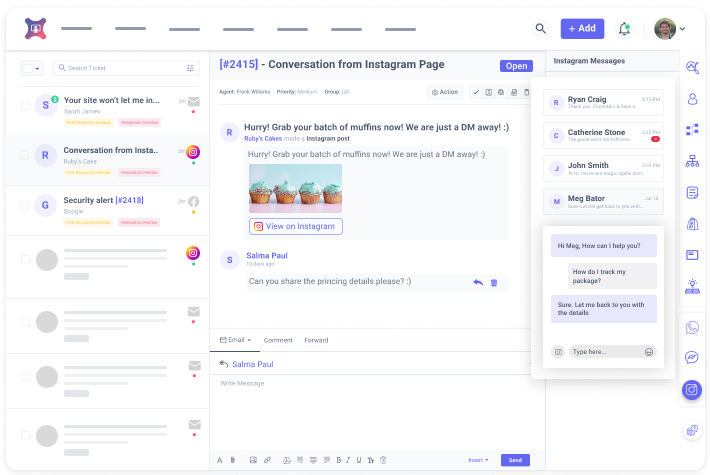Delete Salma Paul's message using trash icon
The height and width of the screenshot is (475, 710).
(x=494, y=283)
